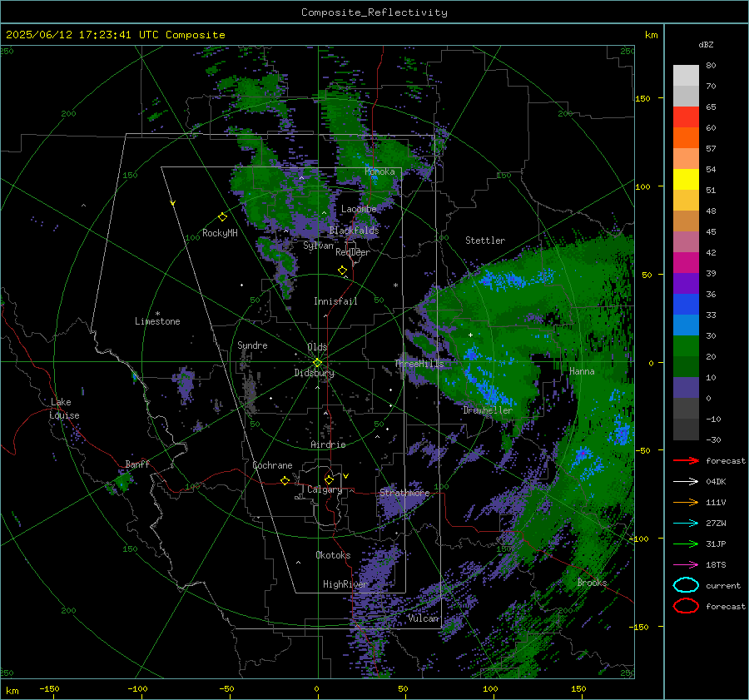Screen dimensions: 749x700
Task: Select the 39 dBZ magenta swatch
Action: 686,263
